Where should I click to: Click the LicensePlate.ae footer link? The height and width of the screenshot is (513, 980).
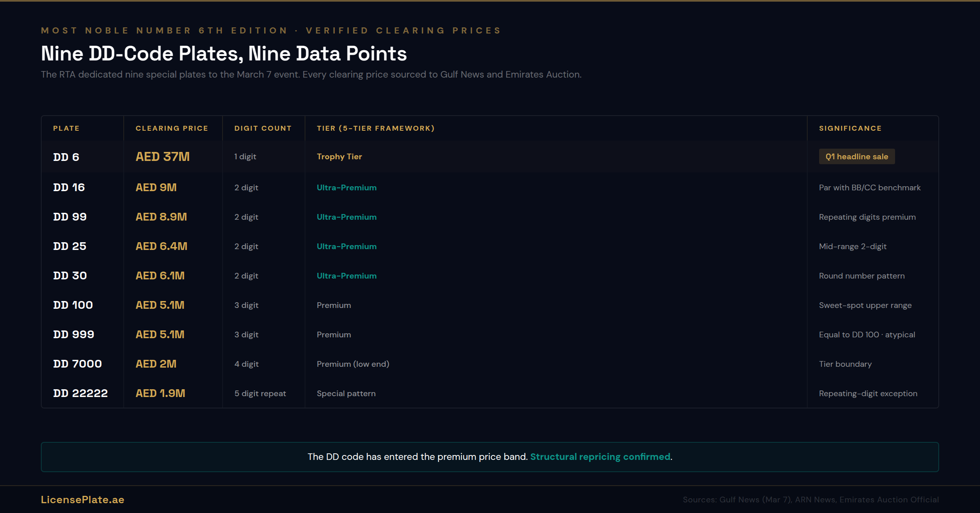(x=82, y=500)
